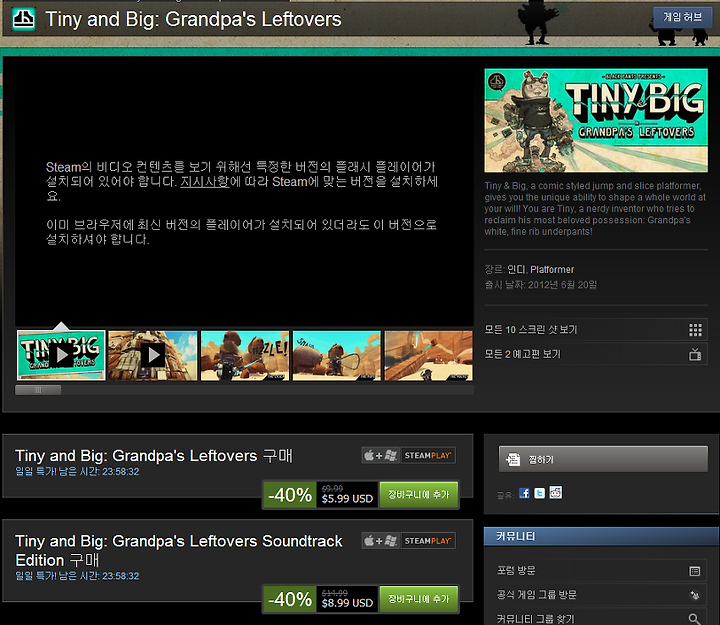720x625 pixels.
Task: Share on Twitter icon
Action: coord(540,493)
